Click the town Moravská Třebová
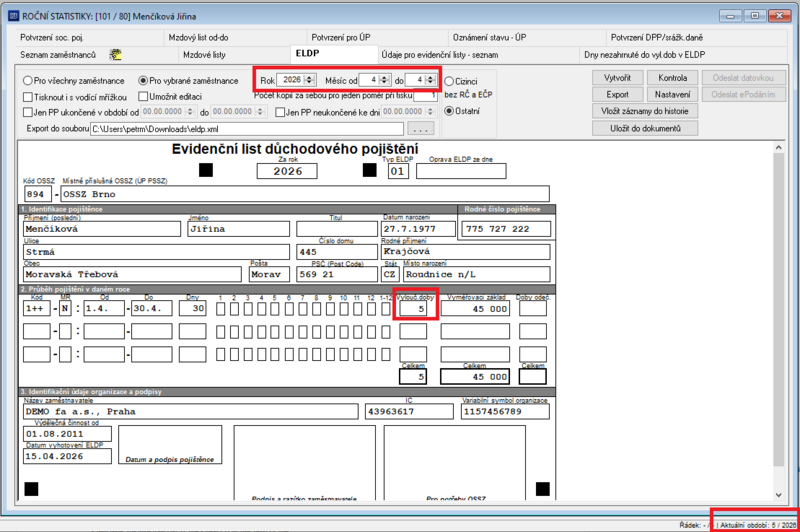This screenshot has height=532, width=800. tap(132, 274)
